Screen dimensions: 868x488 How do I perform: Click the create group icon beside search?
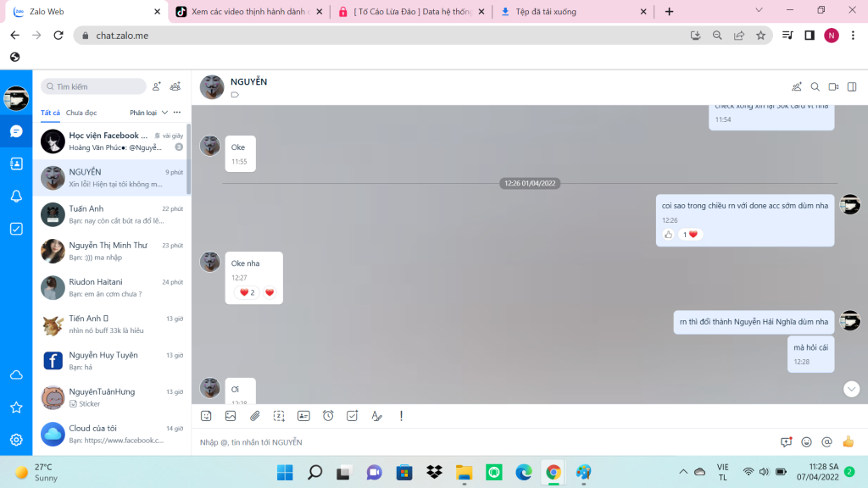[175, 86]
